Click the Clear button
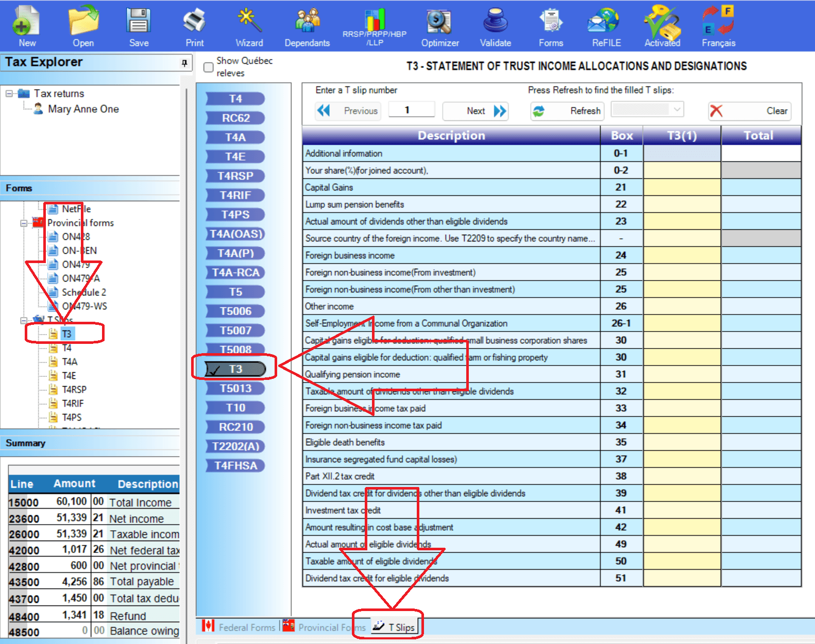815x644 pixels. click(x=750, y=111)
